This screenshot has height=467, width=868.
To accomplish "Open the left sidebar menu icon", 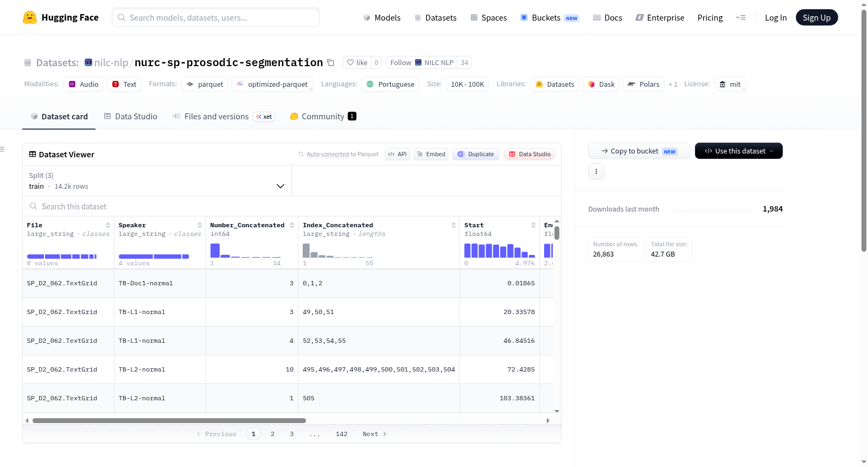I will pos(3,149).
